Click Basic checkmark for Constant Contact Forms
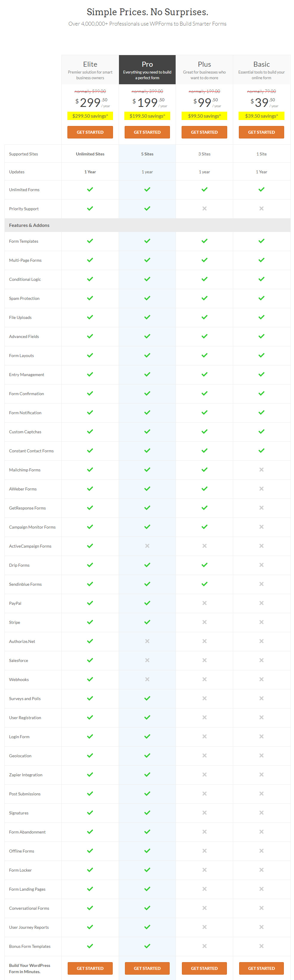 point(261,451)
